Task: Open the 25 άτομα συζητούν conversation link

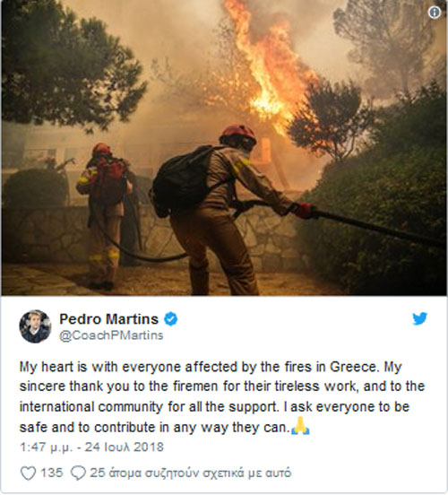Action: pos(190,473)
